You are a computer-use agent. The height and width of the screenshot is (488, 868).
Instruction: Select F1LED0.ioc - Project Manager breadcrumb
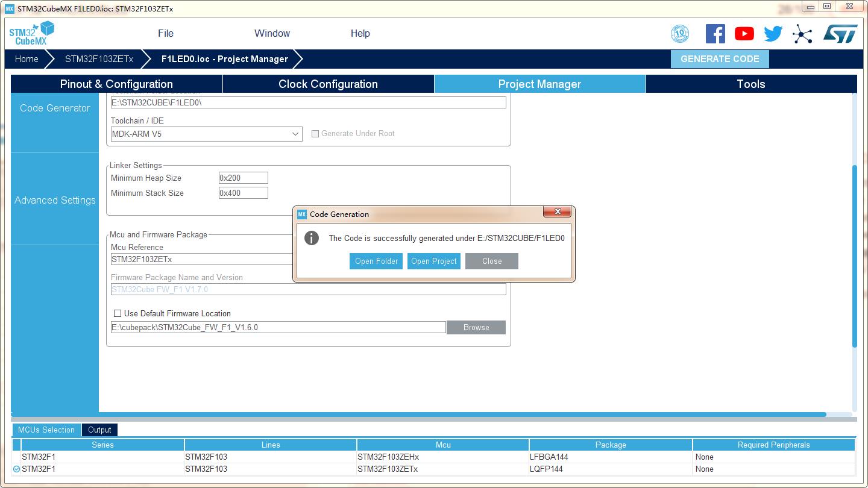(x=225, y=59)
